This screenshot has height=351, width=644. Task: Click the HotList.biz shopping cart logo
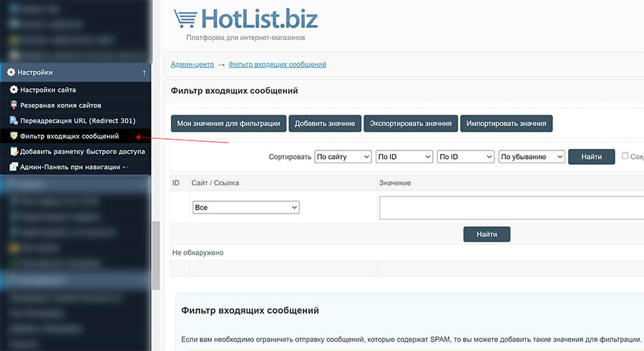tap(186, 19)
